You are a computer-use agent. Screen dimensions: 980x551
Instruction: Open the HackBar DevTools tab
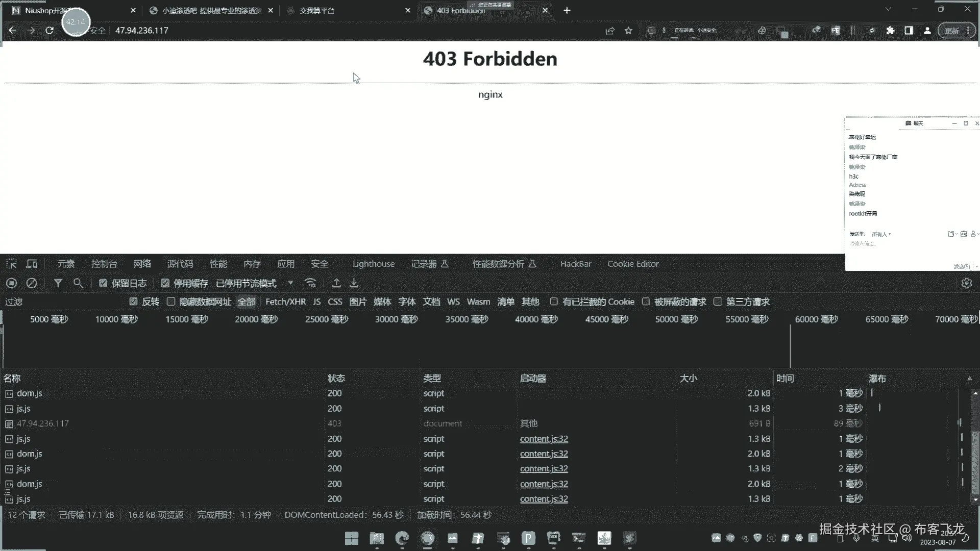(x=575, y=264)
